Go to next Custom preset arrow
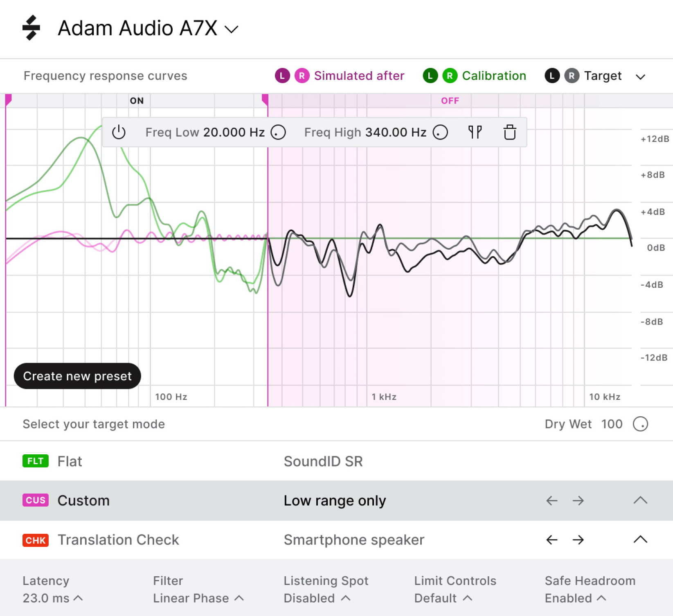 pyautogui.click(x=578, y=501)
